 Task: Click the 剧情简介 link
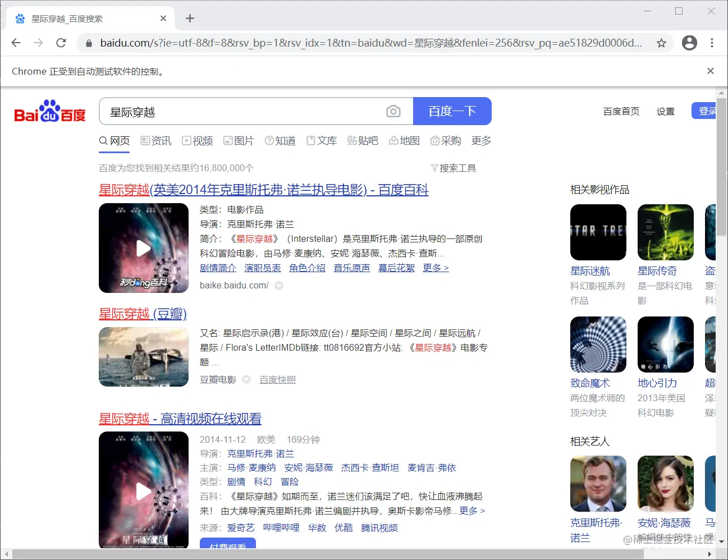(218, 268)
